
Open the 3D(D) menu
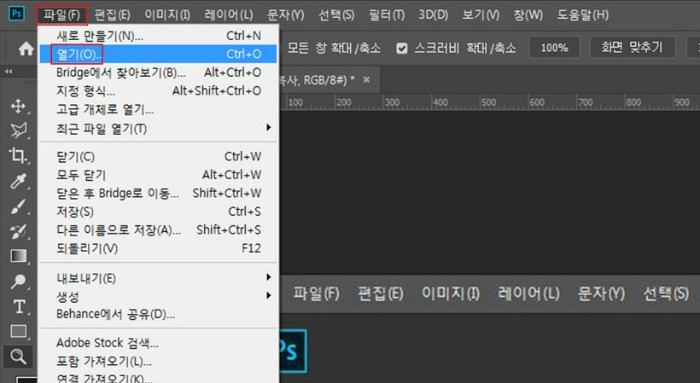(433, 15)
